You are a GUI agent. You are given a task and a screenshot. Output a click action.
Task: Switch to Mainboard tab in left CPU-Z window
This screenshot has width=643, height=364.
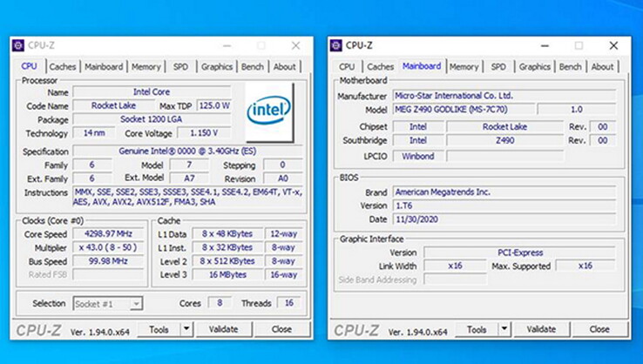(104, 66)
